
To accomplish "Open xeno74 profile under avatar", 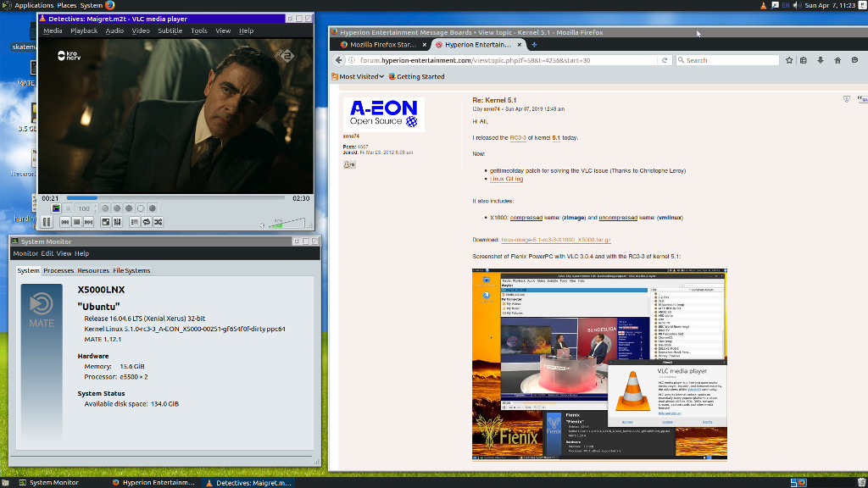I will [x=351, y=136].
